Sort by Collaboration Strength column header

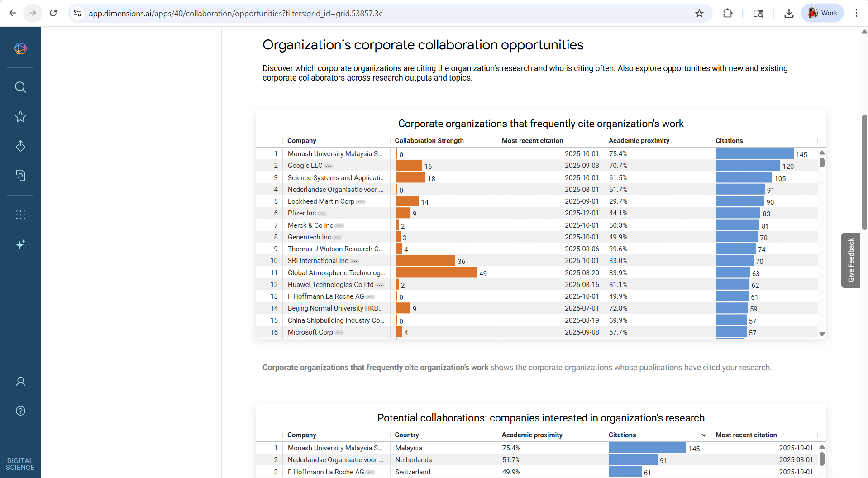point(429,141)
